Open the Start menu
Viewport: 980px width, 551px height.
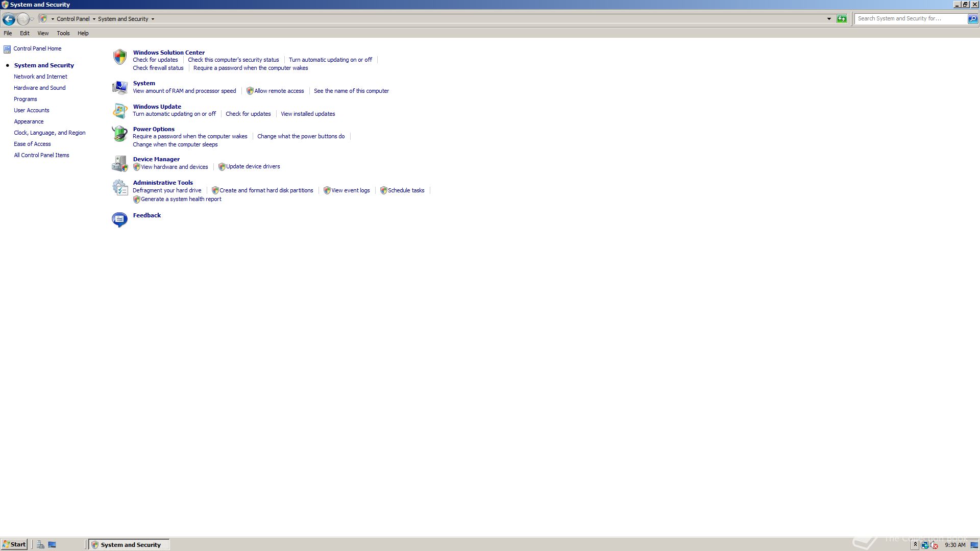(x=14, y=544)
